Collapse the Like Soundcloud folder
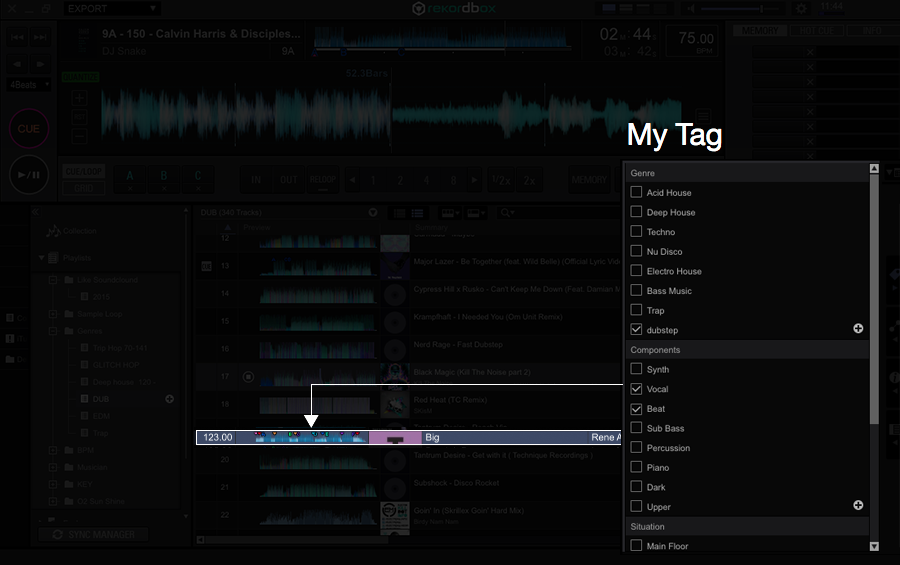Viewport: 900px width, 565px height. click(53, 280)
